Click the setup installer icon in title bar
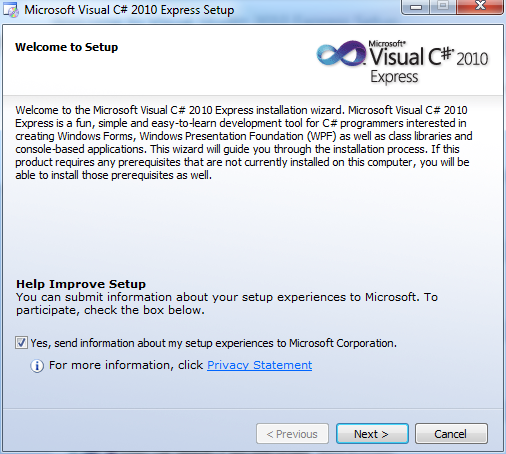This screenshot has width=506, height=454. [11, 10]
